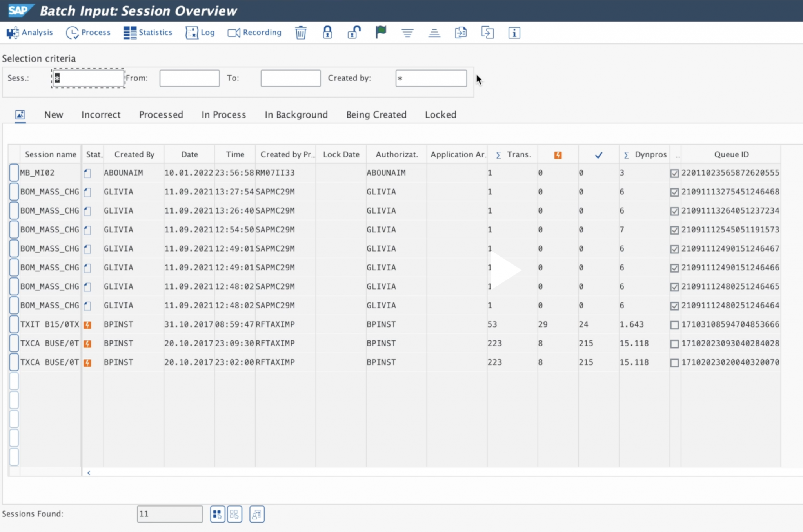Open the session Log
803x532 pixels.
[200, 33]
